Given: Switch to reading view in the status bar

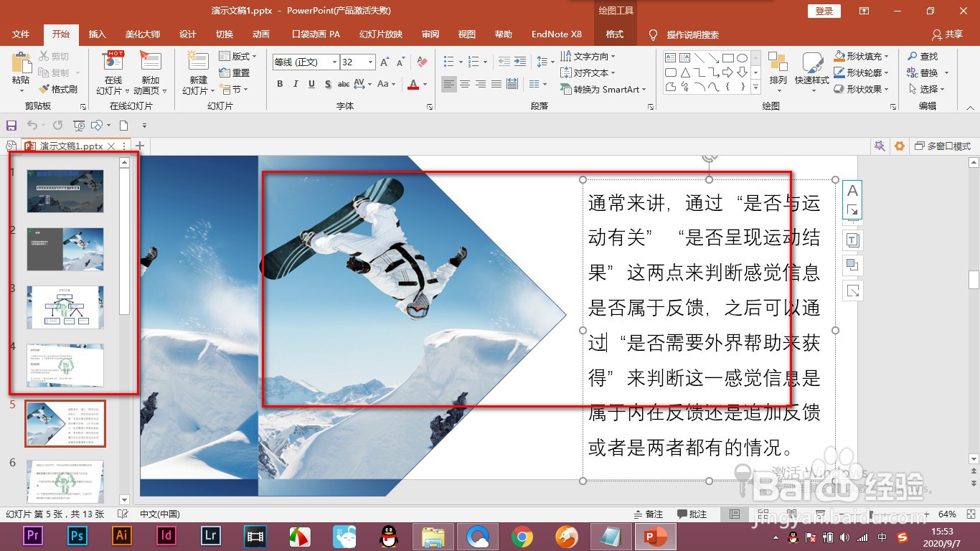Looking at the screenshot, I should (x=790, y=514).
